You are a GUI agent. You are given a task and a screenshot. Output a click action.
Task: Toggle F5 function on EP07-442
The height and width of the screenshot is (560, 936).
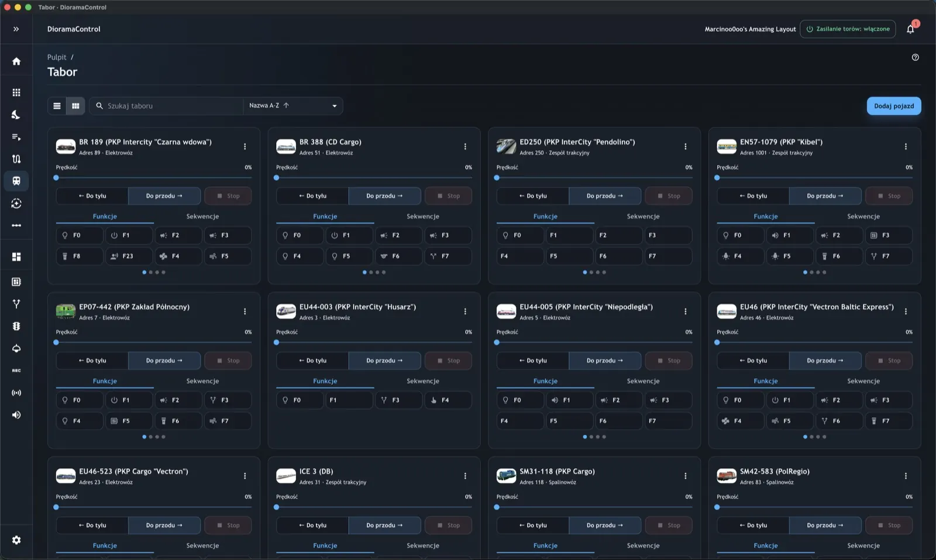pyautogui.click(x=129, y=421)
